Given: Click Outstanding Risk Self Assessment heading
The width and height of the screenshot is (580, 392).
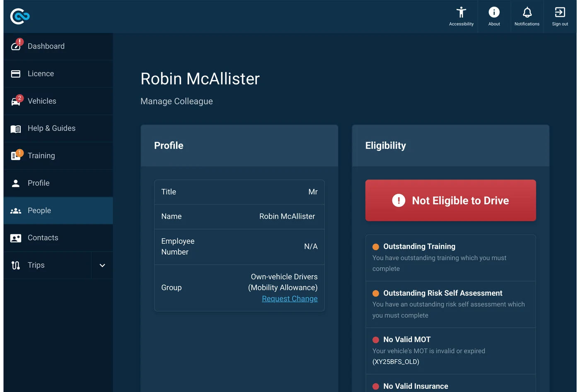Looking at the screenshot, I should click(443, 293).
